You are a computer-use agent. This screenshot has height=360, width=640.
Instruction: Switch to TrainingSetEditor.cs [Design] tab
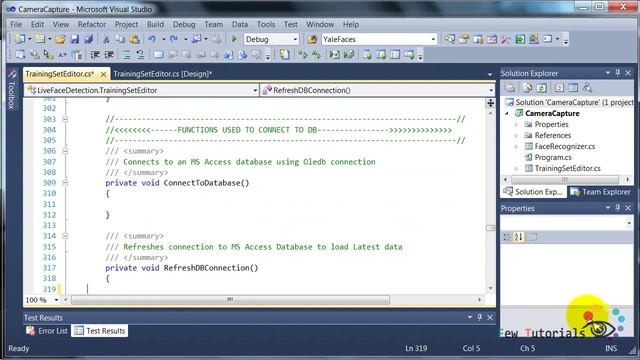click(162, 74)
